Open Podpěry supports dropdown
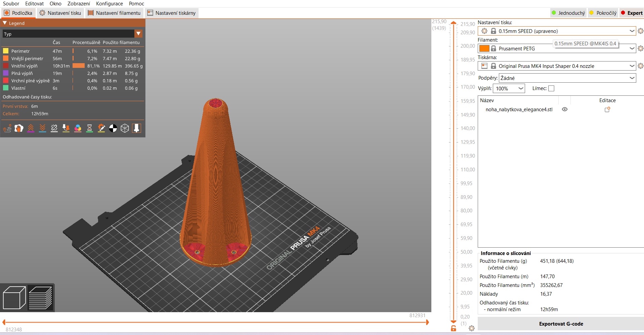This screenshot has height=335, width=644. [x=567, y=78]
